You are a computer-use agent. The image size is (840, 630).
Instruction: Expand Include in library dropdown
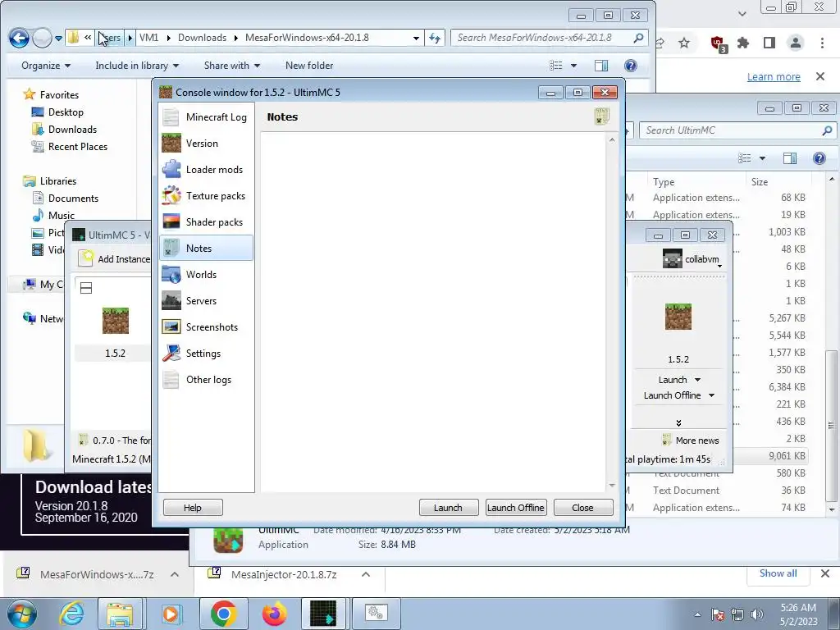[x=137, y=66]
